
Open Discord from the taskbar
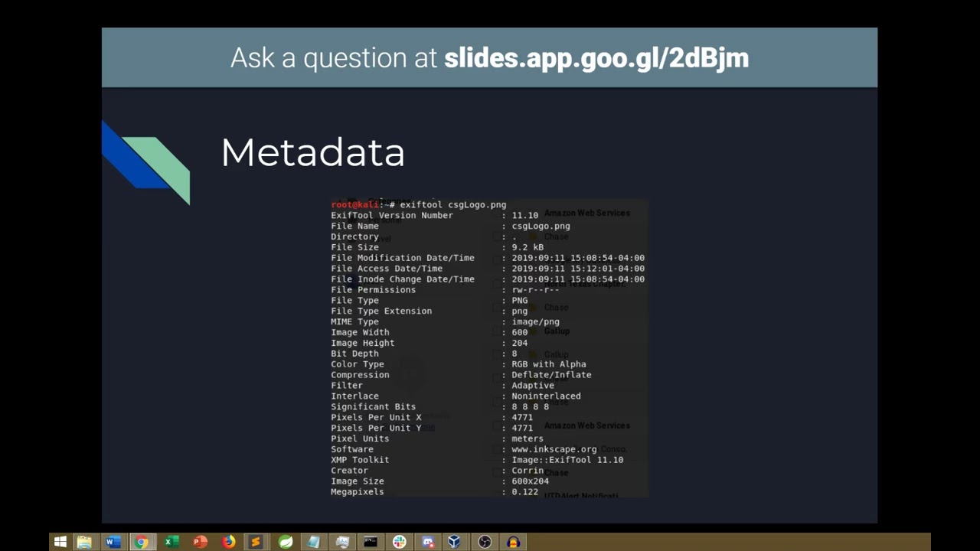click(428, 542)
